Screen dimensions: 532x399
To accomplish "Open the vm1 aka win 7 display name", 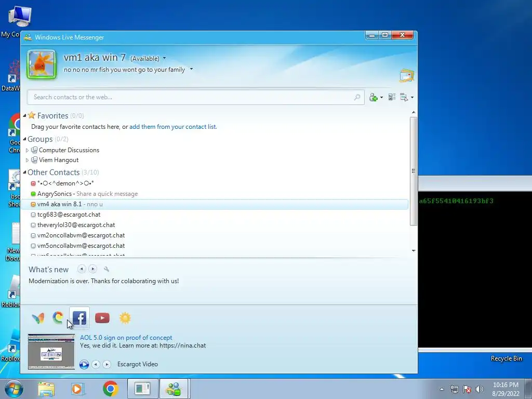I will (95, 57).
